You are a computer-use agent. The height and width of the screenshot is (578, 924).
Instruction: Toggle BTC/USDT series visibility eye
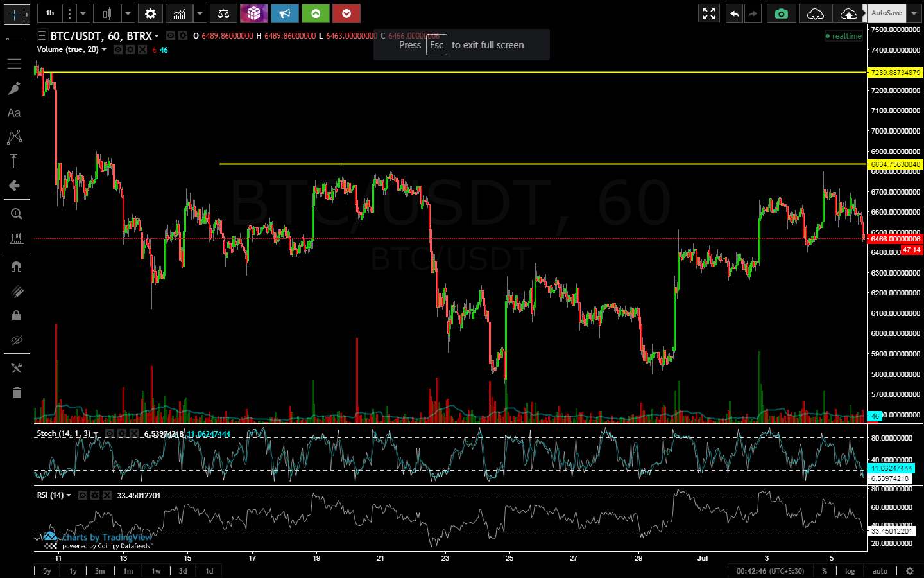click(171, 36)
